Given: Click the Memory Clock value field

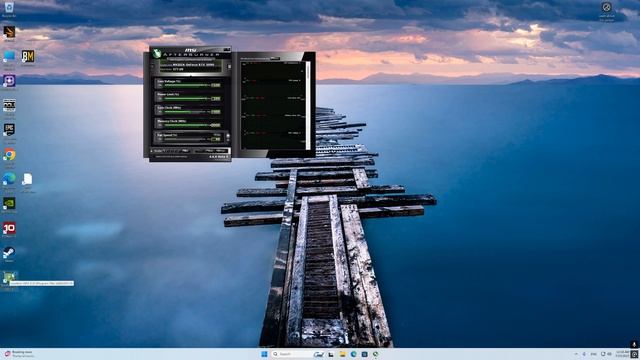Looking at the screenshot, I should pyautogui.click(x=216, y=125).
